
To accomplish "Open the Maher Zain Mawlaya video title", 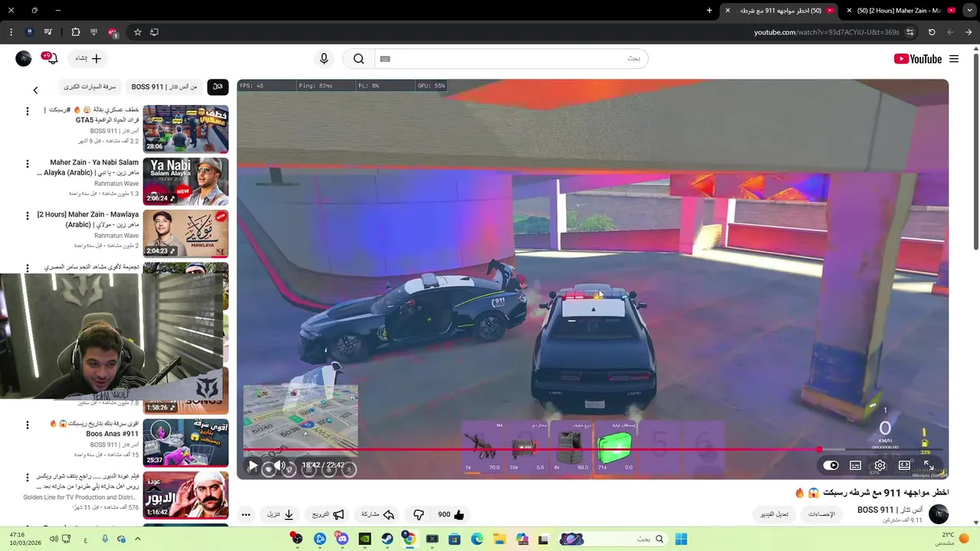I will click(x=88, y=220).
